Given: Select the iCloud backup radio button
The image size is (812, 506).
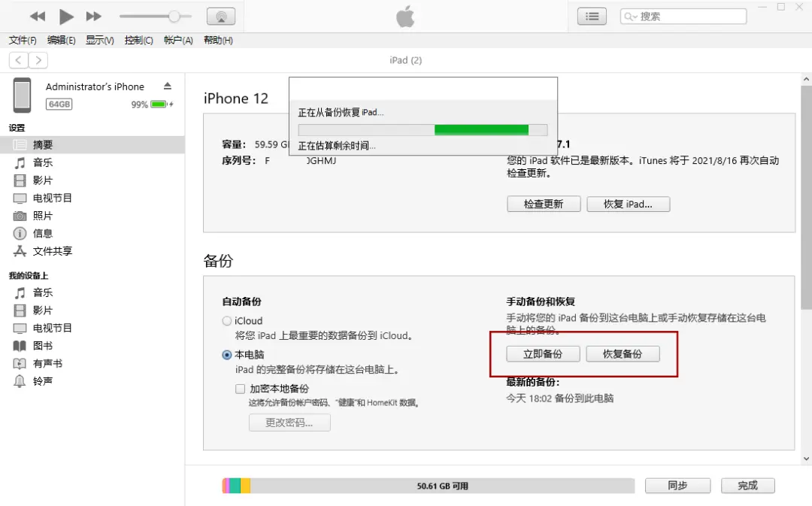Looking at the screenshot, I should click(x=227, y=321).
